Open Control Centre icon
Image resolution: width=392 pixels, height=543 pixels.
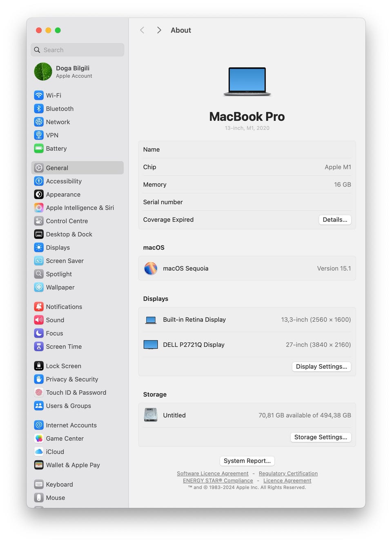tap(39, 221)
